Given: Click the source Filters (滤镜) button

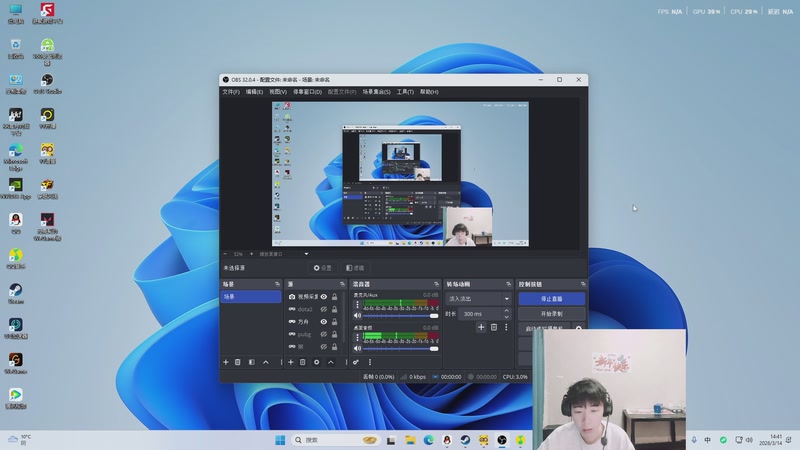Looking at the screenshot, I should (x=355, y=268).
